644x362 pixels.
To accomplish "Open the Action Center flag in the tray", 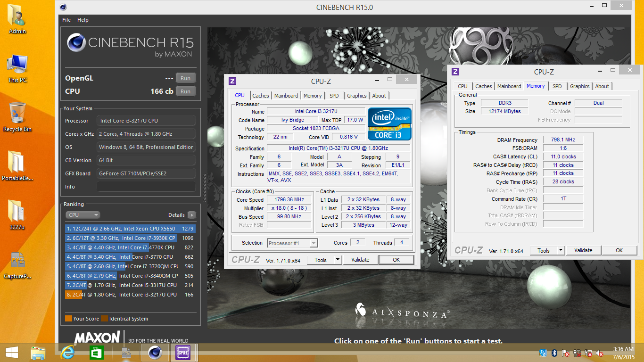I will click(x=566, y=353).
